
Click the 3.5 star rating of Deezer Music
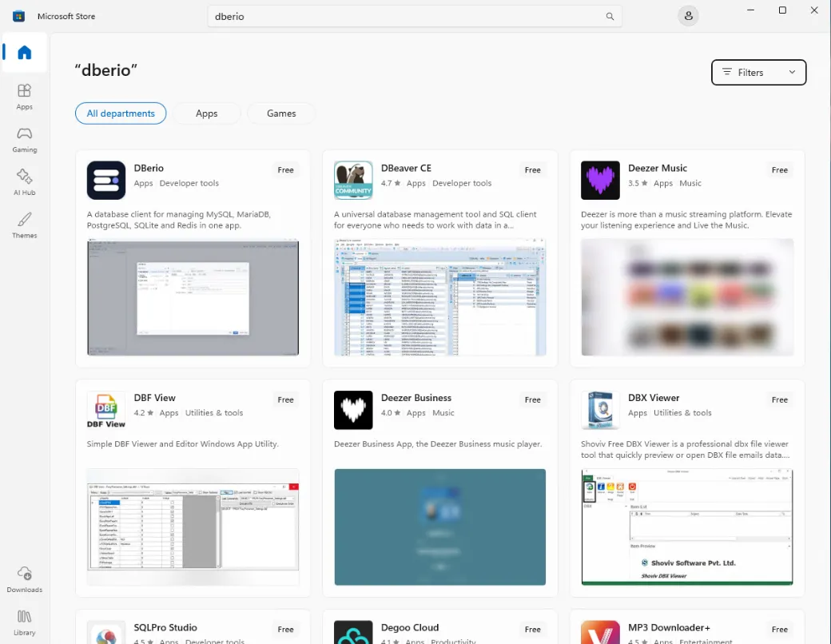click(638, 183)
